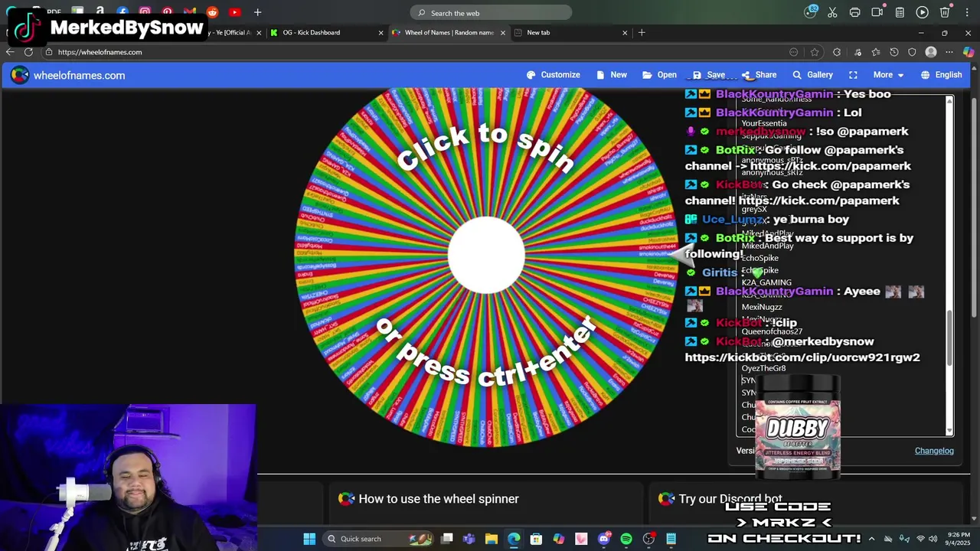This screenshot has width=980, height=551.
Task: Close the New tab tab
Action: (x=625, y=33)
